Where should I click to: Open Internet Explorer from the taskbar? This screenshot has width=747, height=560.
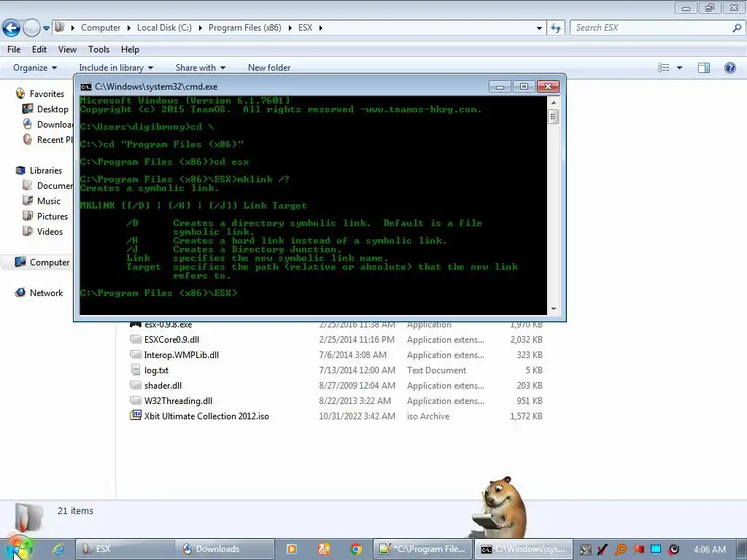tap(58, 549)
